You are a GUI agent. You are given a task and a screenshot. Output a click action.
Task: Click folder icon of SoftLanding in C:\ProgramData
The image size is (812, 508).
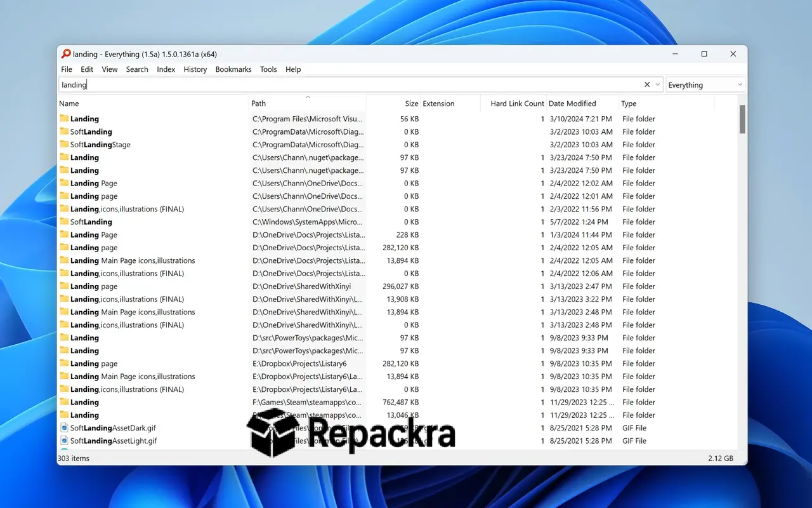(64, 131)
